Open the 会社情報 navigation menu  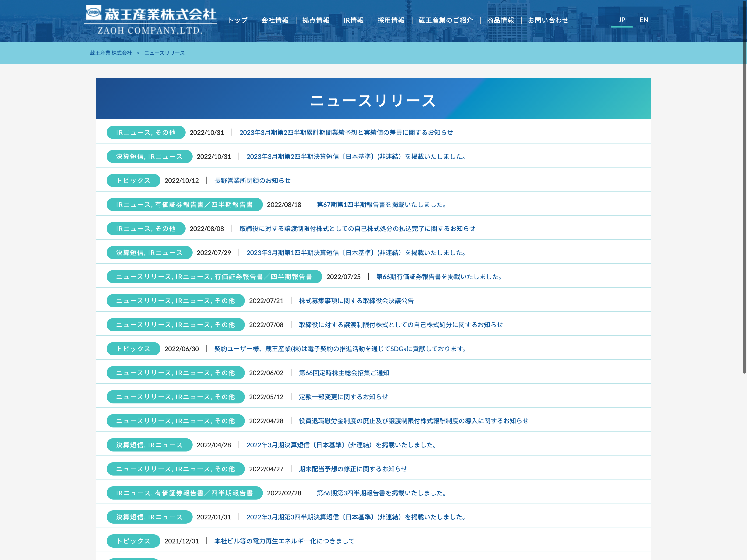pos(275,20)
